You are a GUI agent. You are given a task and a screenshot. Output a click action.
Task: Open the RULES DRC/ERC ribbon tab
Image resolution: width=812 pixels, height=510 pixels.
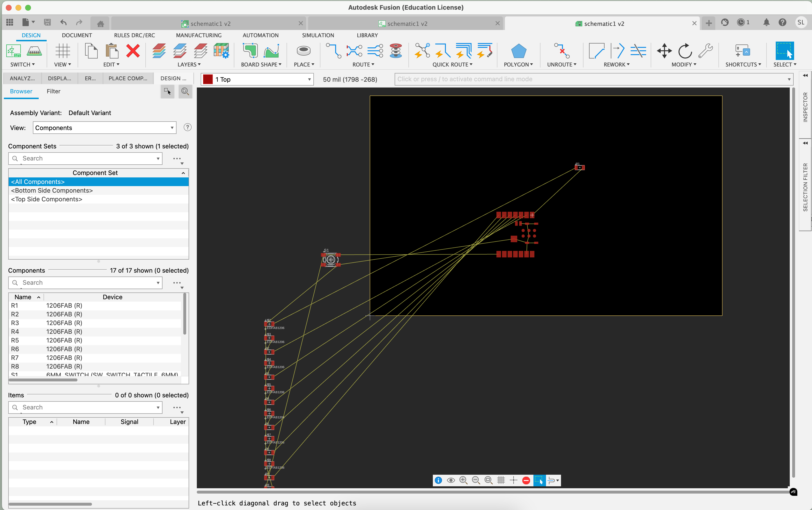[x=134, y=35]
